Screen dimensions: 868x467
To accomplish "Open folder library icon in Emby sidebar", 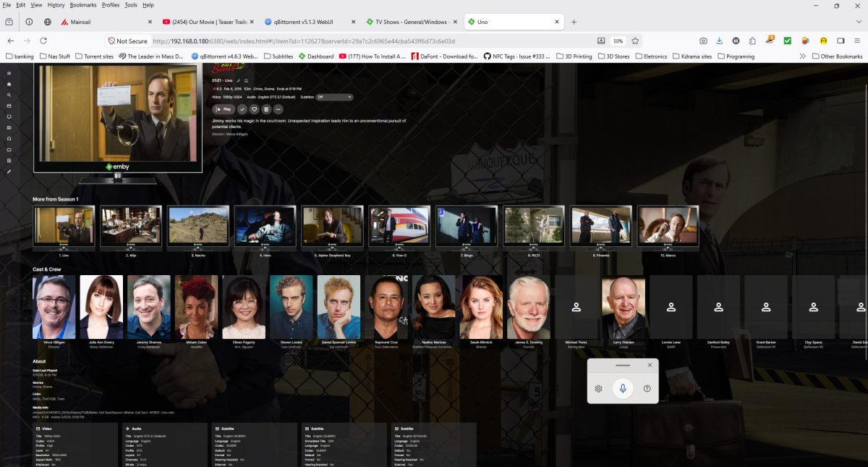I will (x=9, y=149).
